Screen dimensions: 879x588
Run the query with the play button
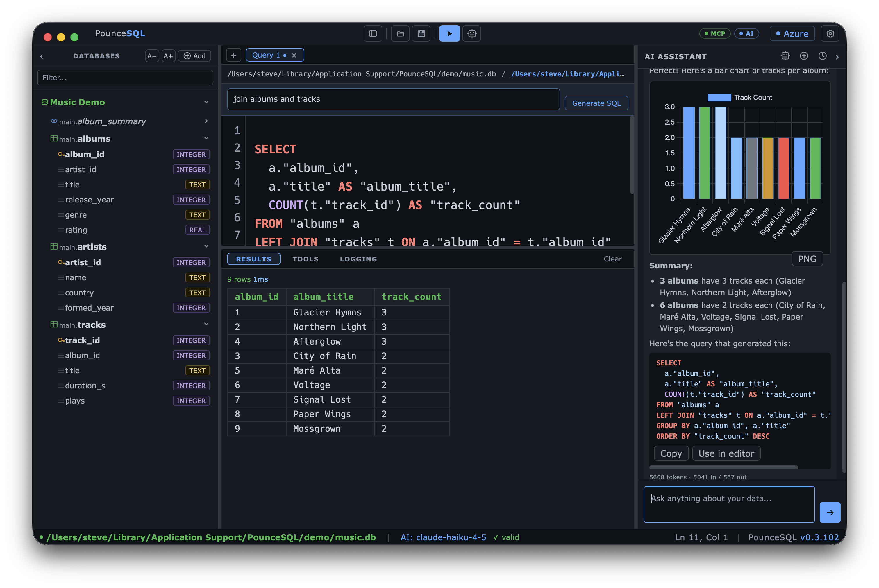[x=449, y=34]
